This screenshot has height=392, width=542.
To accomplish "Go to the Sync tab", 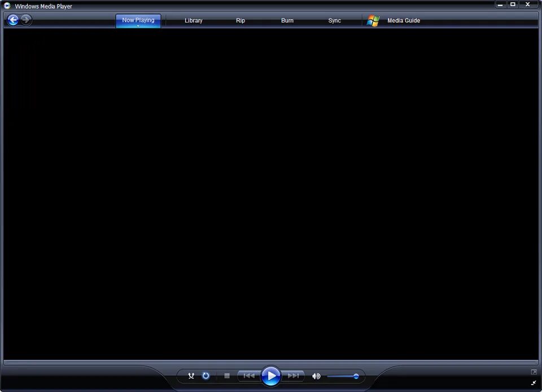I will [x=334, y=20].
